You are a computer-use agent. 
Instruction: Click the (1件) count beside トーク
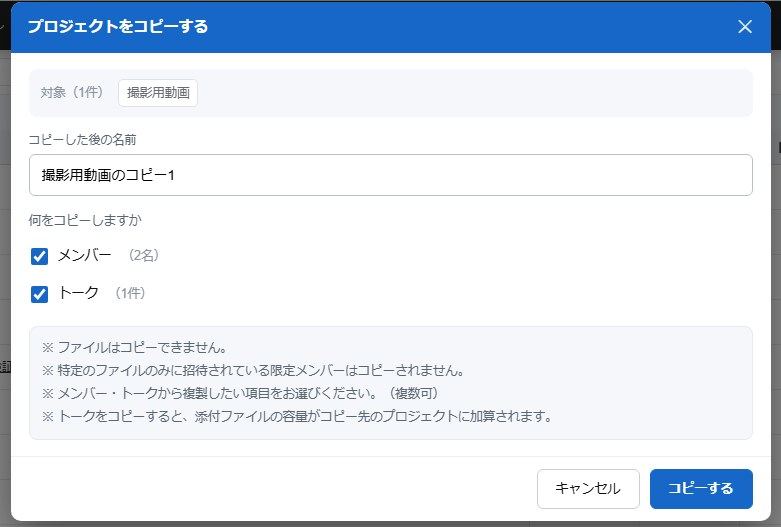[x=130, y=293]
